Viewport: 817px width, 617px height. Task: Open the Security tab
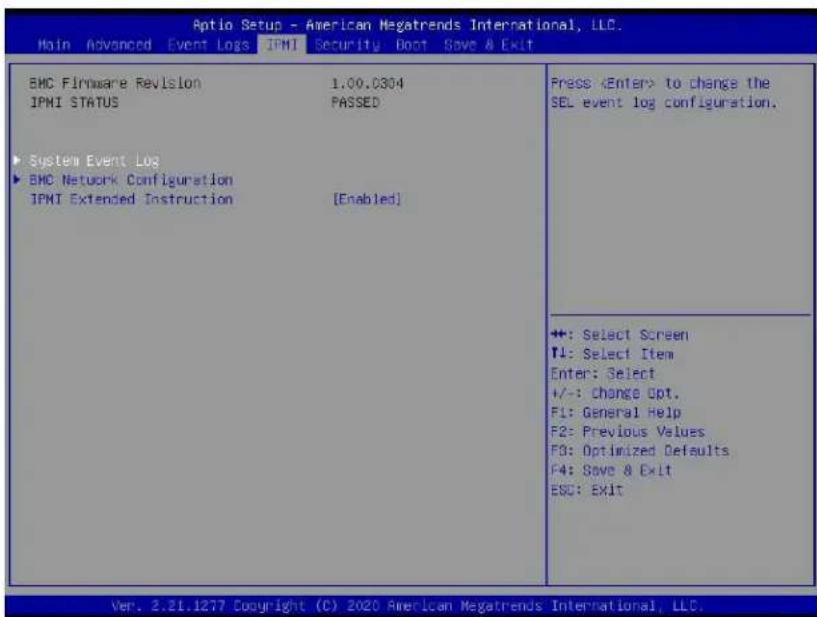(347, 45)
